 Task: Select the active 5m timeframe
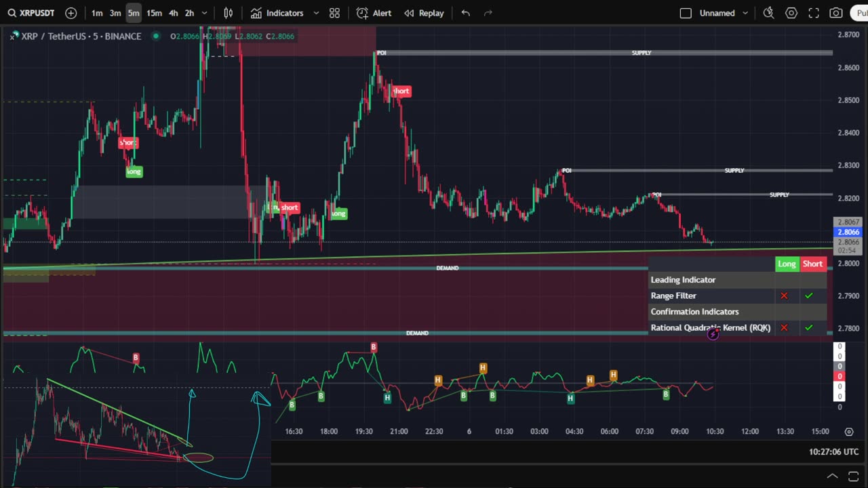pos(134,13)
